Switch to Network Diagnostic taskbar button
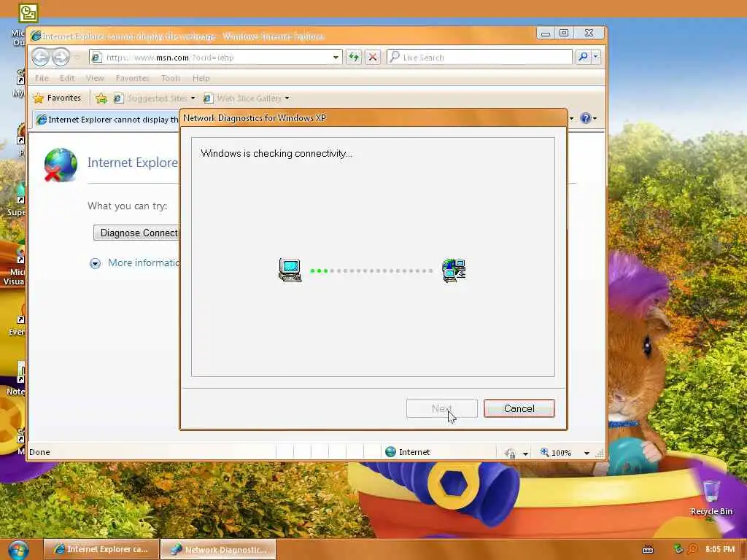 (218, 550)
